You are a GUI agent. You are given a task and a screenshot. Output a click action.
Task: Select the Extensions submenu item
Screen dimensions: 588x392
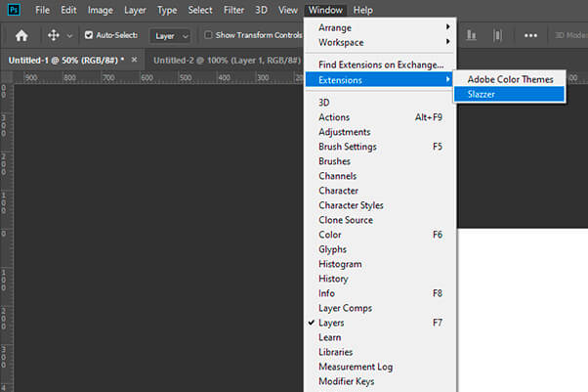[x=379, y=80]
